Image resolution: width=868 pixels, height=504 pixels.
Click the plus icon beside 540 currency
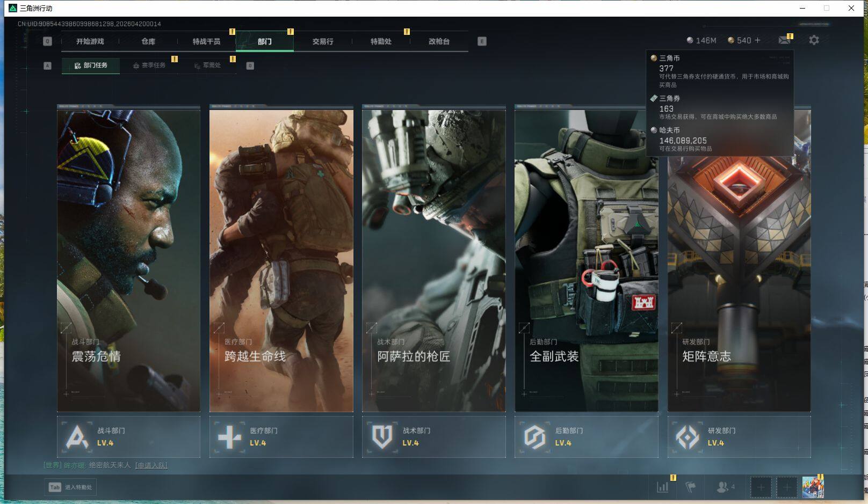click(x=757, y=40)
